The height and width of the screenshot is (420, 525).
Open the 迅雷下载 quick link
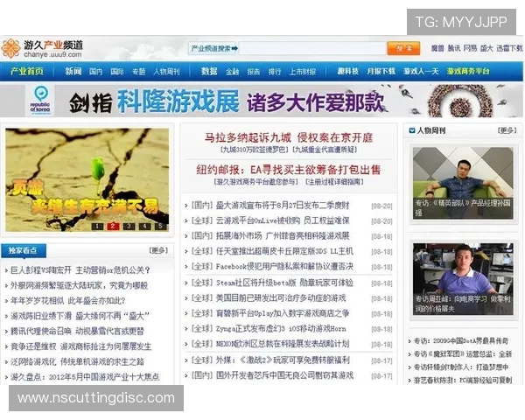509,49
